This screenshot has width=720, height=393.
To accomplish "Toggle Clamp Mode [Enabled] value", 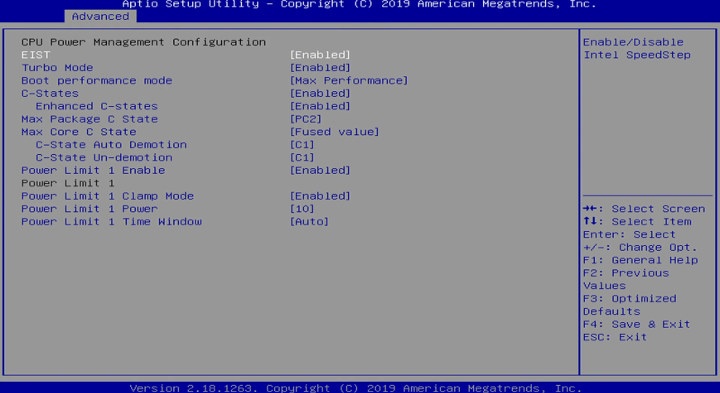I will click(320, 196).
